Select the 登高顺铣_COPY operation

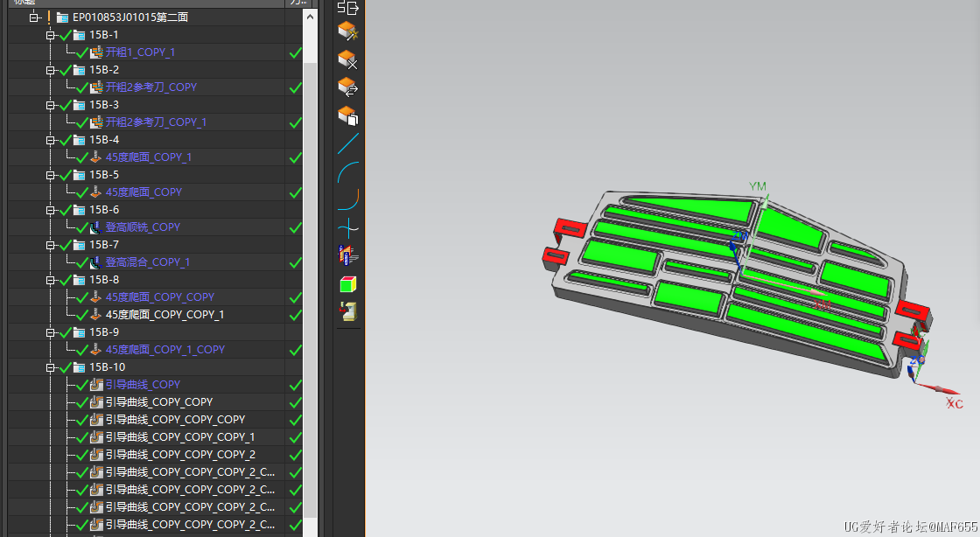[x=143, y=227]
